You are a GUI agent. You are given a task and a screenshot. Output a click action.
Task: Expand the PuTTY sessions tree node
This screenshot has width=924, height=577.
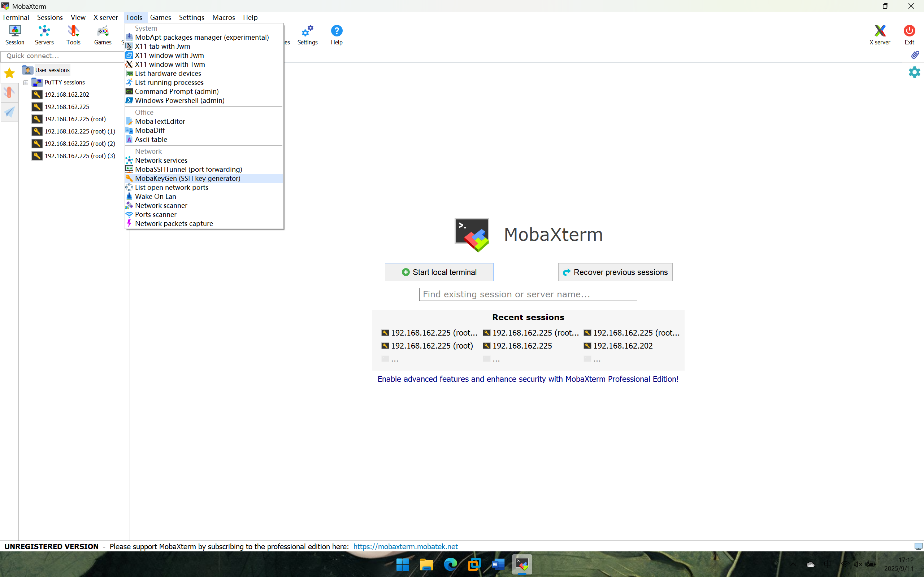[26, 82]
